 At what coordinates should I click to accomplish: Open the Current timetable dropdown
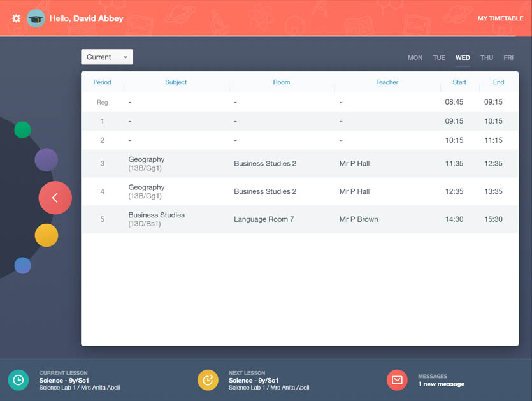pos(107,57)
